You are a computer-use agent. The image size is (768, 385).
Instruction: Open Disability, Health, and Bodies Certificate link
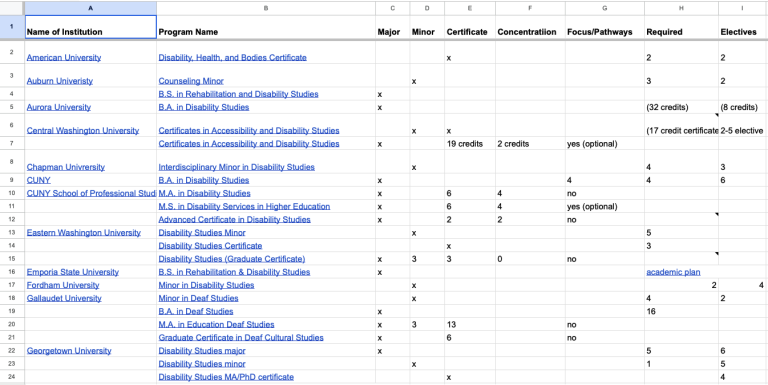232,57
